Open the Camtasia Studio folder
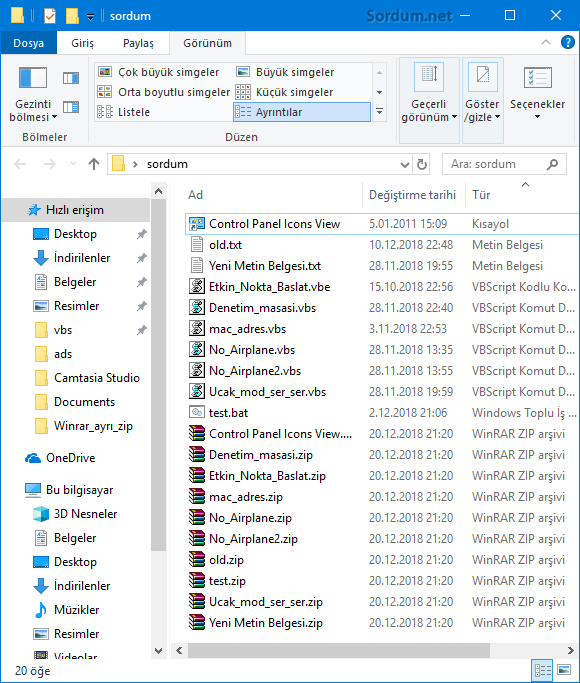The height and width of the screenshot is (683, 580). (x=97, y=378)
